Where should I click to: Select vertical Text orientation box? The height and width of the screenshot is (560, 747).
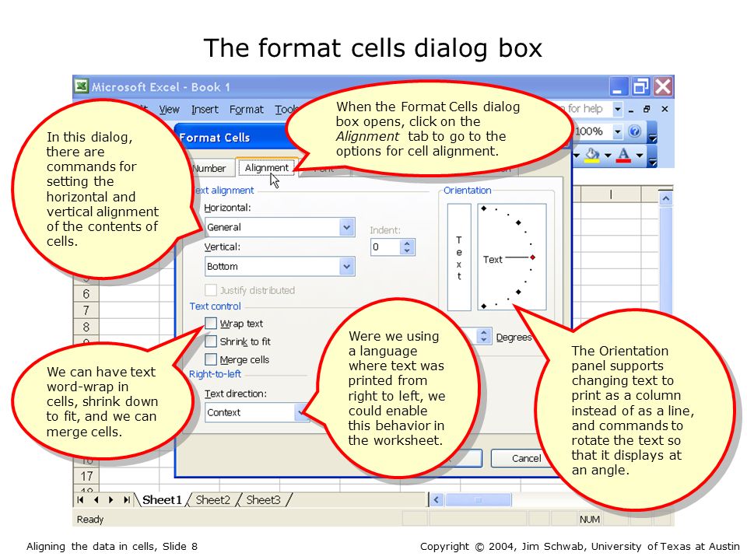point(459,257)
